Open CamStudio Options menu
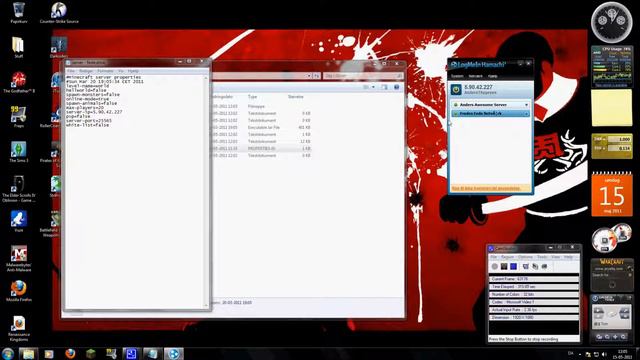This screenshot has height=360, width=640. coord(525,257)
